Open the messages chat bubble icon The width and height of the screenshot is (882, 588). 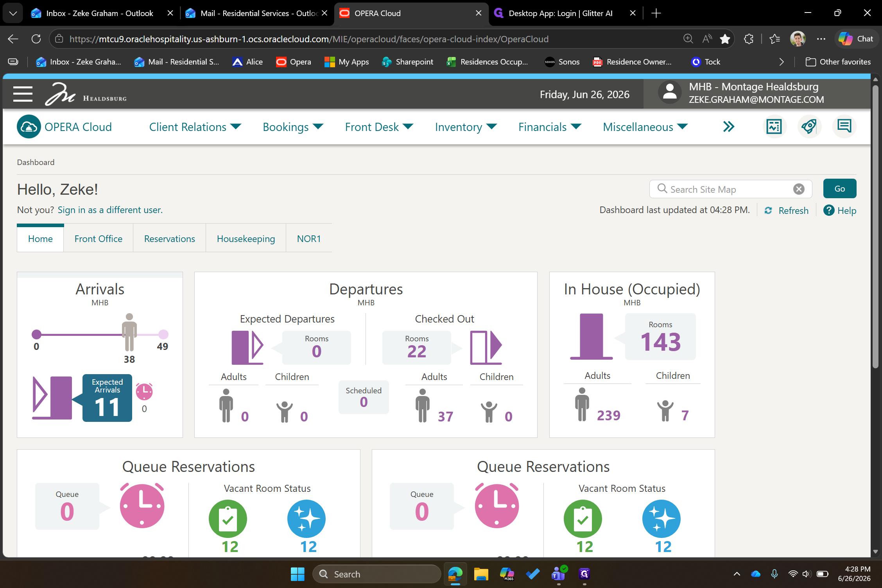coord(844,126)
